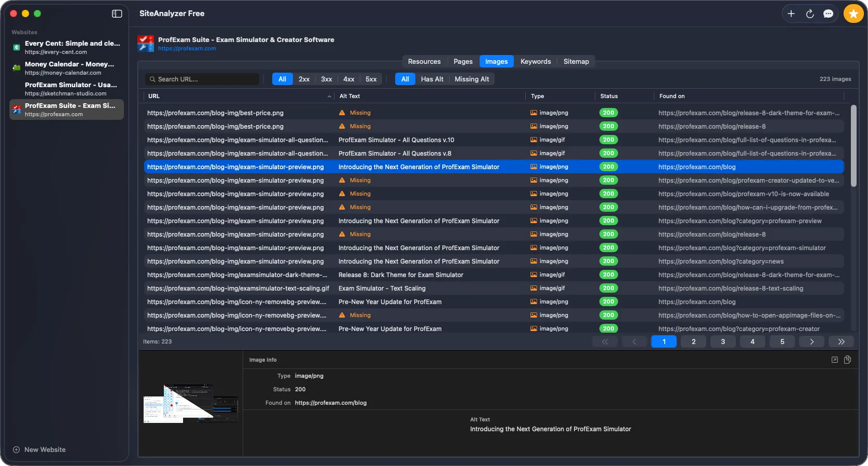Click the gold star upgrade button

[853, 14]
